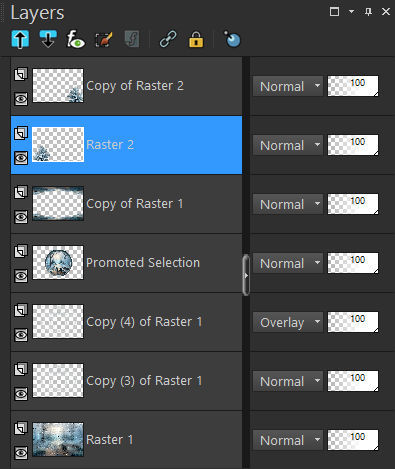Image resolution: width=395 pixels, height=469 pixels.
Task: Click the layer styles icon
Action: point(132,40)
